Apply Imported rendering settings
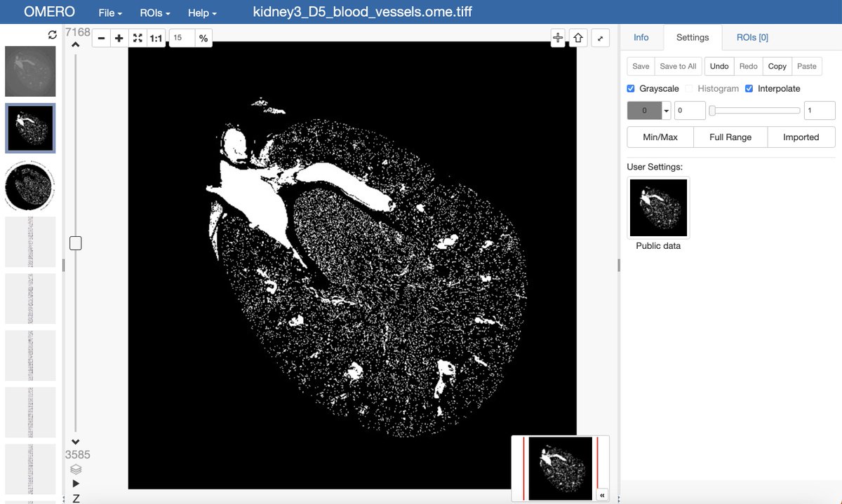This screenshot has height=504, width=842. [801, 137]
